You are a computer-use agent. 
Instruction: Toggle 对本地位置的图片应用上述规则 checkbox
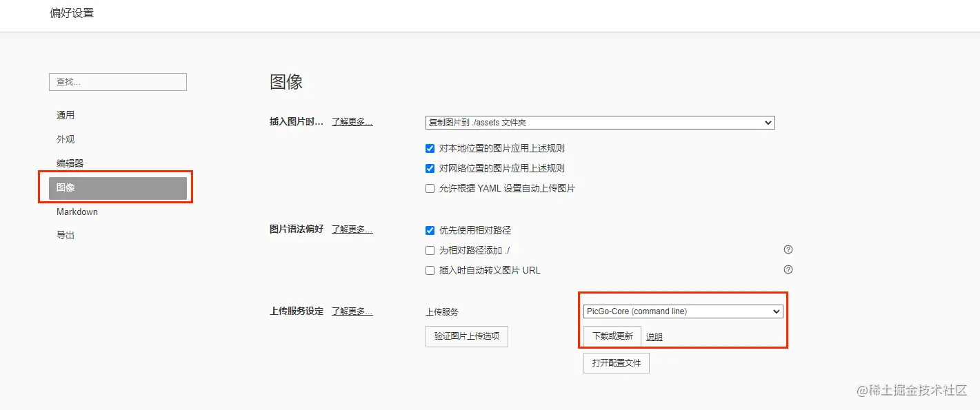click(x=430, y=148)
